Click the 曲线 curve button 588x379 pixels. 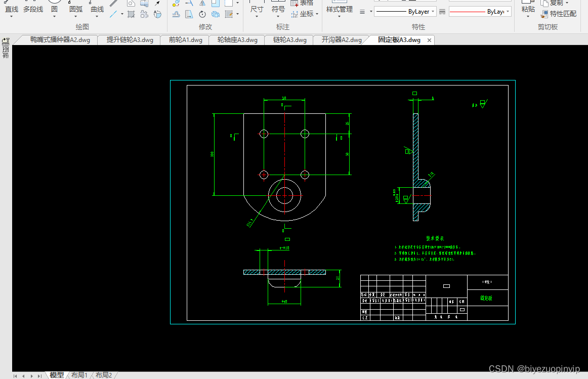pyautogui.click(x=97, y=9)
